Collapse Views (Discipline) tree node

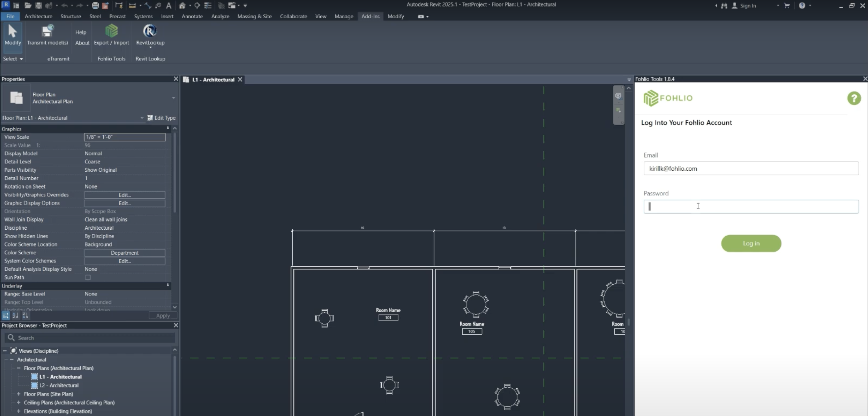(x=5, y=351)
